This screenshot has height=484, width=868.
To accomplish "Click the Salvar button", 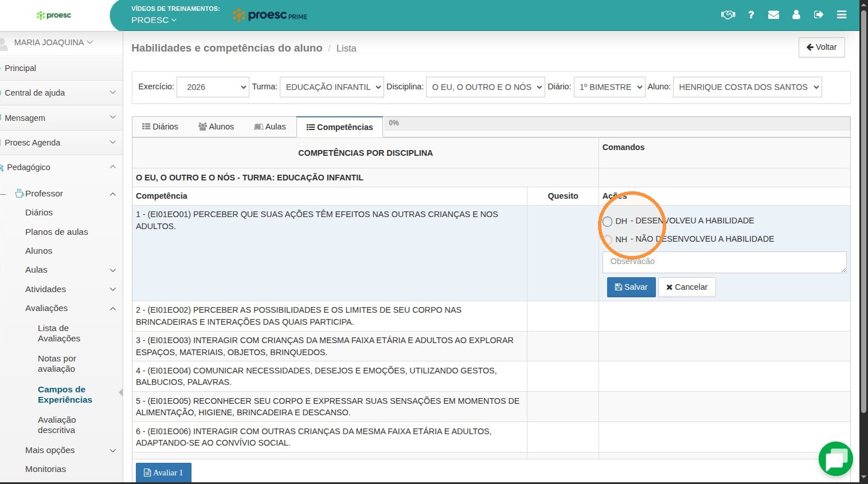I will tap(631, 287).
